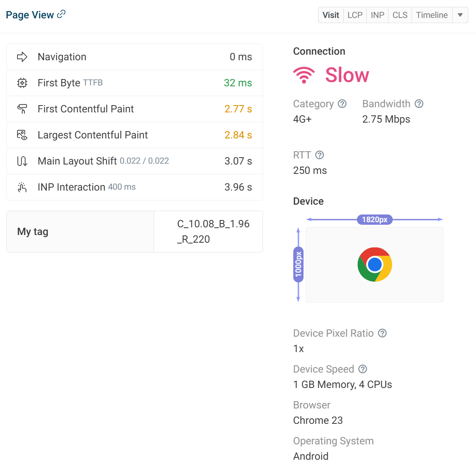476x467 pixels.
Task: Click the Main Layout Shift icon
Action: pyautogui.click(x=22, y=161)
